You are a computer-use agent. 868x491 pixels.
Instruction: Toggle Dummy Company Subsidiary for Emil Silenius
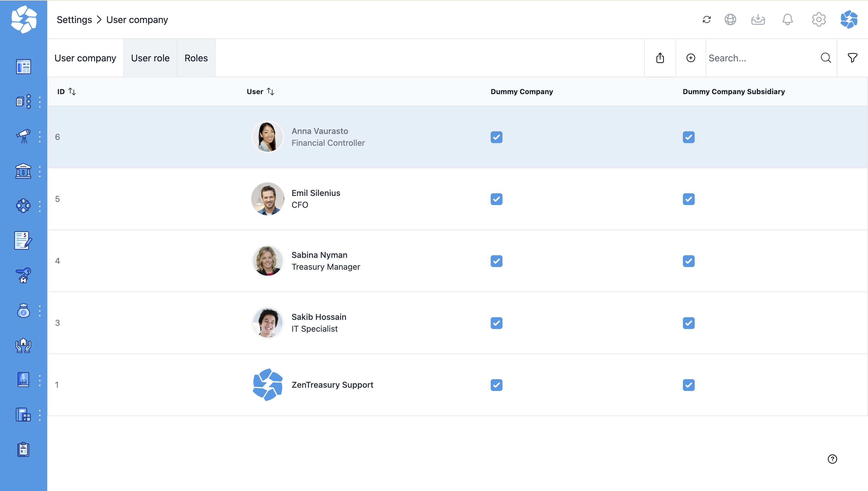688,199
